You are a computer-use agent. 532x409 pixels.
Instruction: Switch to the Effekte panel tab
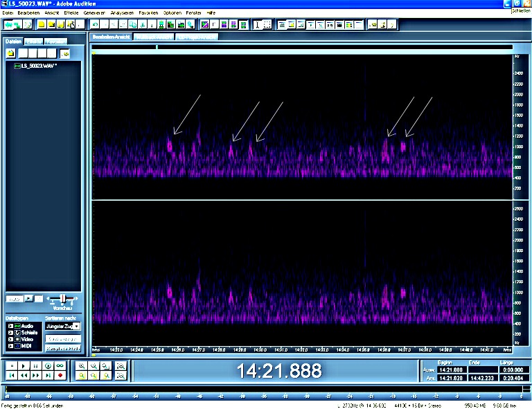[33, 42]
